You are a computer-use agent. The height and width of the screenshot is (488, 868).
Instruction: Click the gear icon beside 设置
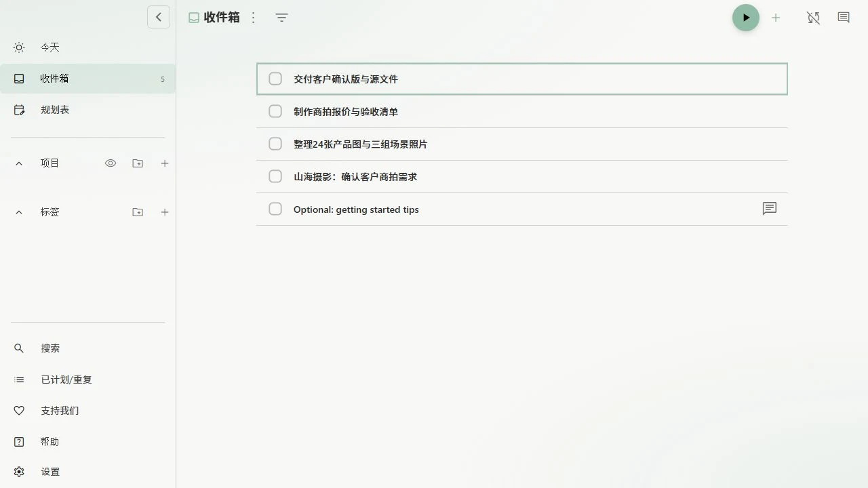click(19, 472)
